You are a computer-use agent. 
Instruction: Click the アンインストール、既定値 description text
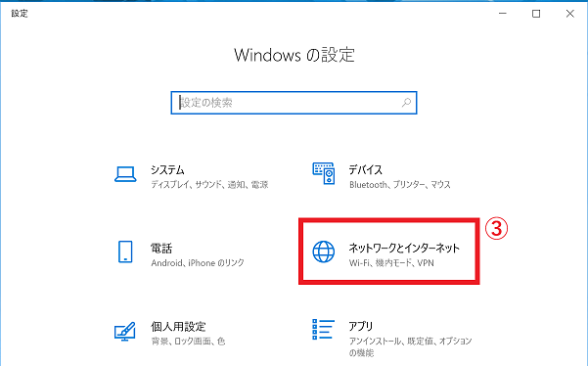tap(410, 346)
